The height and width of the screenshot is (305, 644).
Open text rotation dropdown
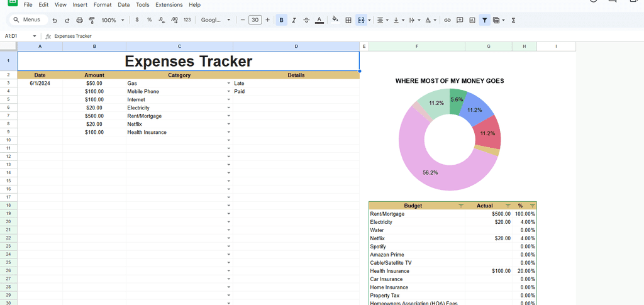pos(431,19)
